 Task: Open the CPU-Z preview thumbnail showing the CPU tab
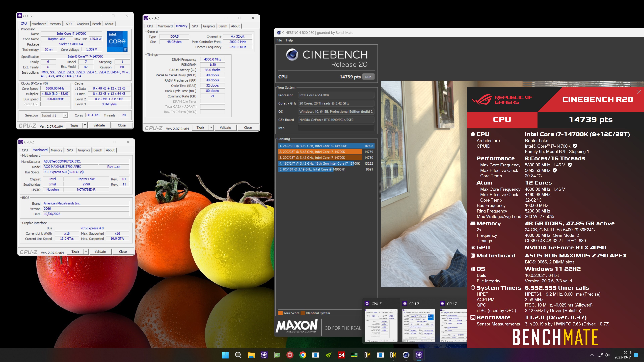pos(419,325)
